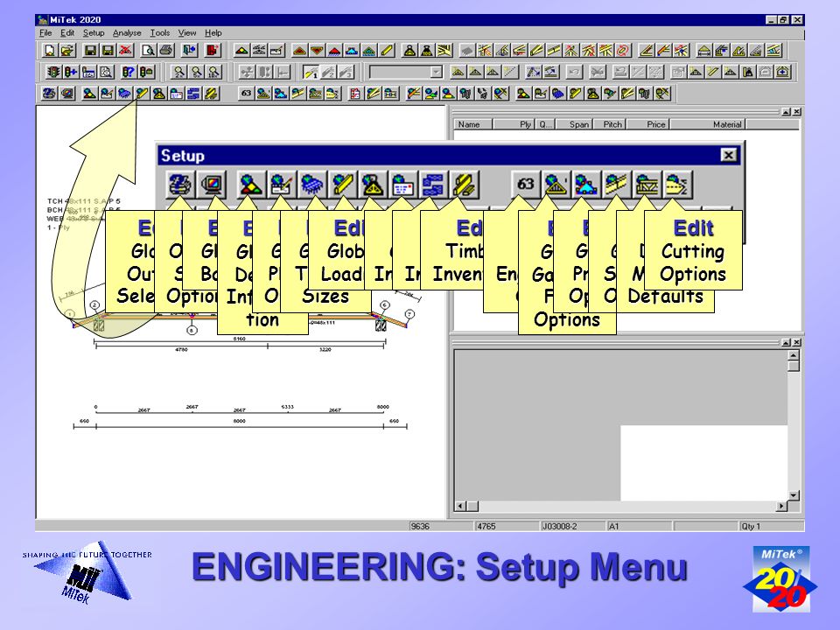The height and width of the screenshot is (630, 840).
Task: Click the Print icon in top toolbar
Action: tap(165, 51)
